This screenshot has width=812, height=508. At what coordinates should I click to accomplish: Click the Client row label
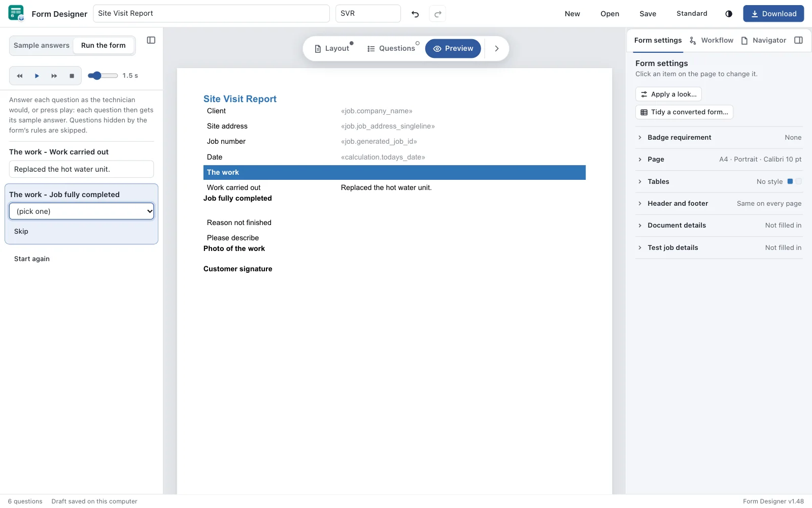pos(216,111)
